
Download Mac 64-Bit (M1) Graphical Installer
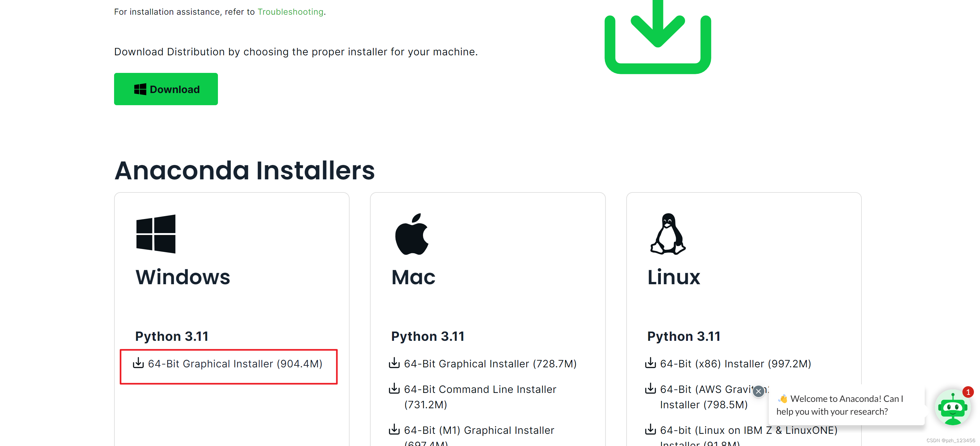(479, 430)
